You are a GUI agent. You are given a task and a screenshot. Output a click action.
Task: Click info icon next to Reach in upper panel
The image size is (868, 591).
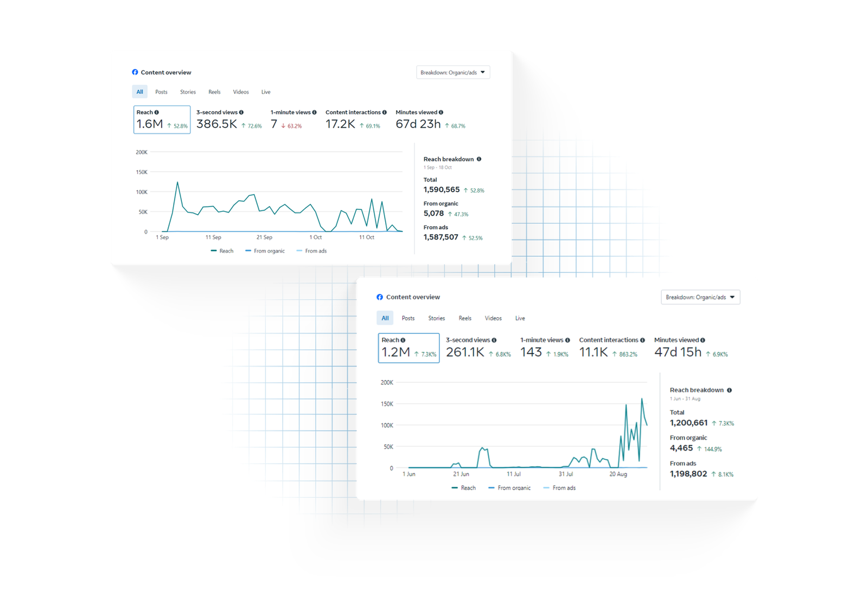point(157,112)
